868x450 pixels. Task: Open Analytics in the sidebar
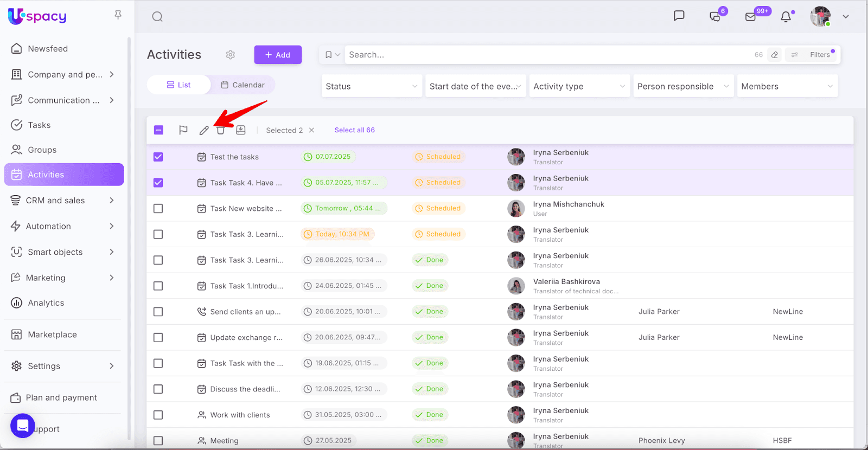pyautogui.click(x=46, y=303)
